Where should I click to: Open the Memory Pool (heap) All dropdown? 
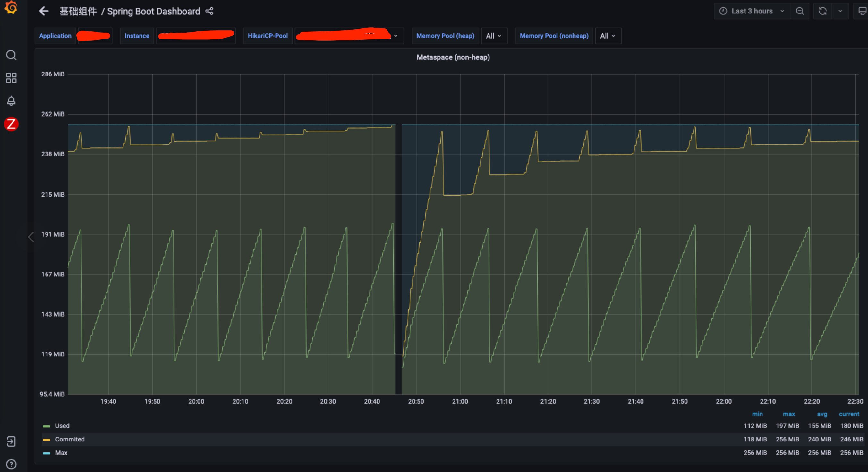[494, 36]
